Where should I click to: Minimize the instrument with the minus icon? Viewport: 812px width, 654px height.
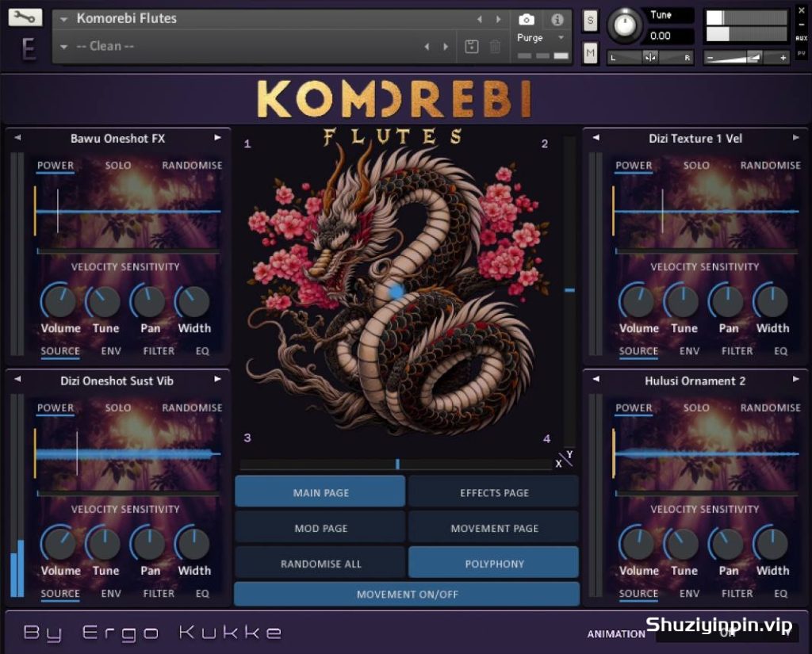801,24
